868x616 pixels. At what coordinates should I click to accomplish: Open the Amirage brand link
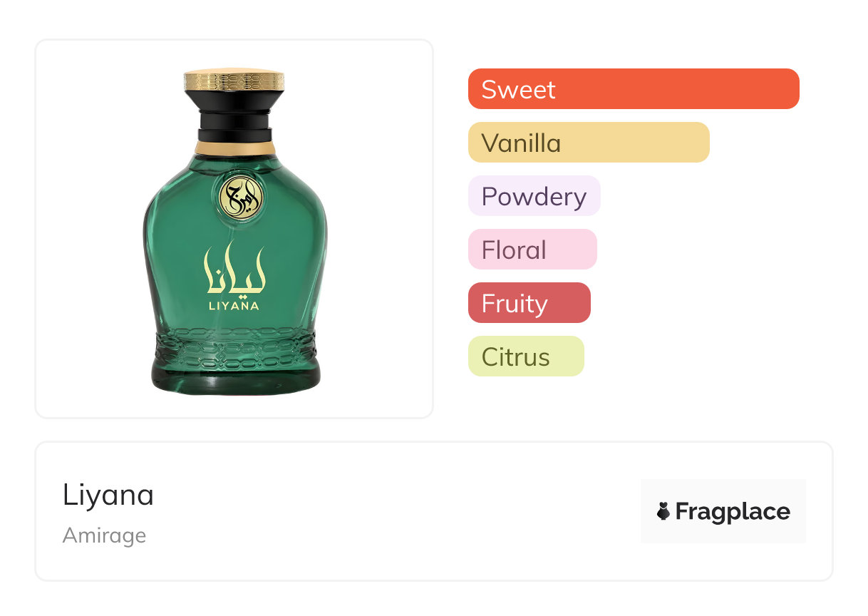[104, 535]
